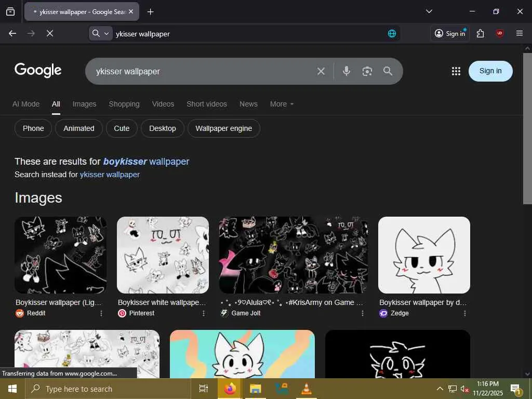Click into the Google search box
The width and height of the screenshot is (532, 399).
(x=204, y=71)
